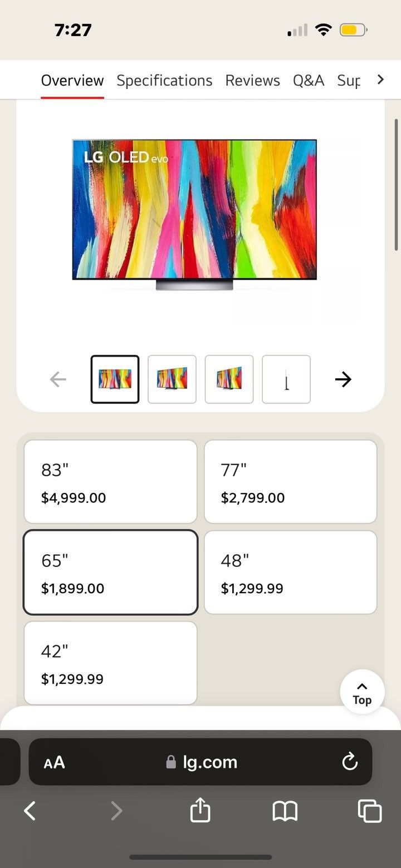Tap the Top button to scroll up

click(361, 692)
